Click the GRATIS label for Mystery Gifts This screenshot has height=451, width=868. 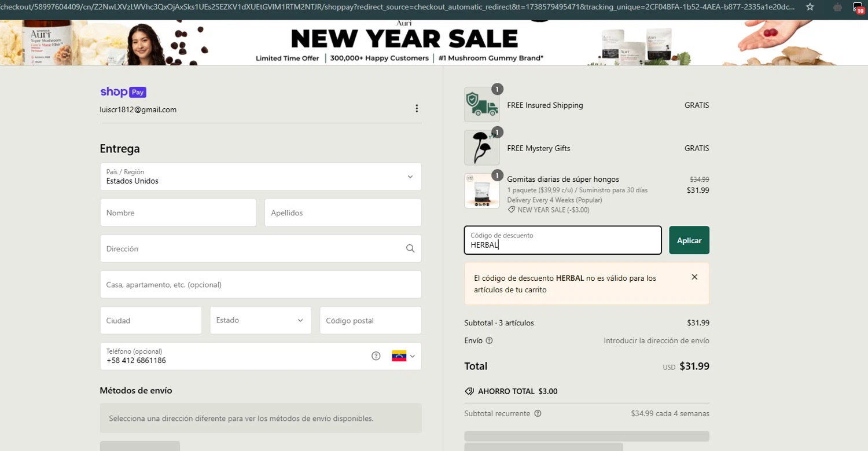click(x=697, y=148)
